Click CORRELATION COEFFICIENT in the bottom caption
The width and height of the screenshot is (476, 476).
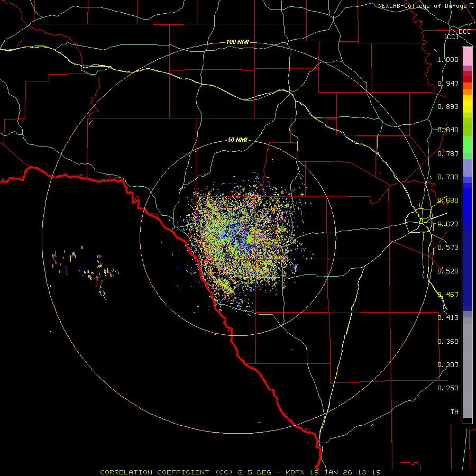[154, 472]
